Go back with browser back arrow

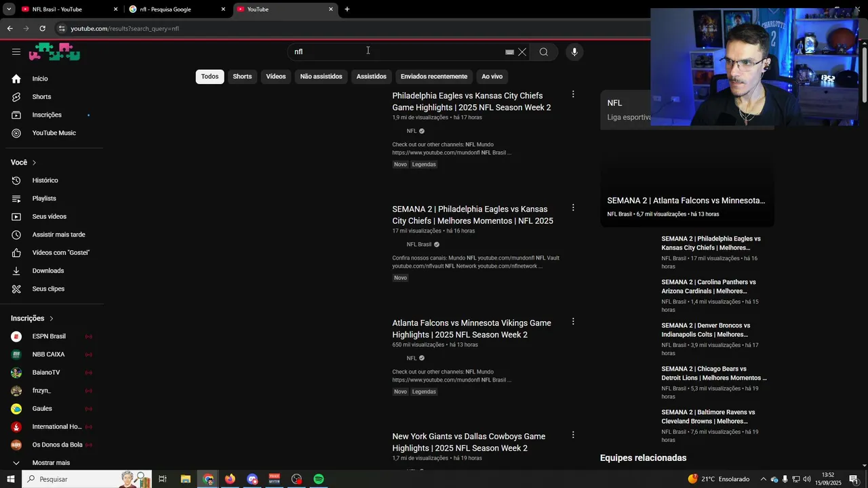tap(9, 28)
